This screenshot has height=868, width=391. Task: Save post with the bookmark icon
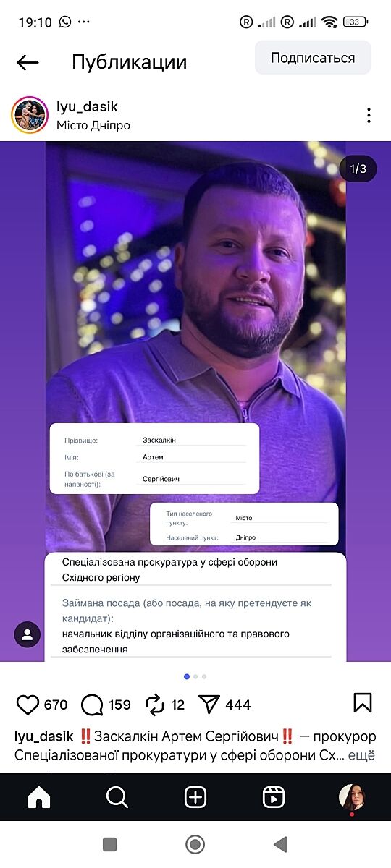[x=363, y=703]
